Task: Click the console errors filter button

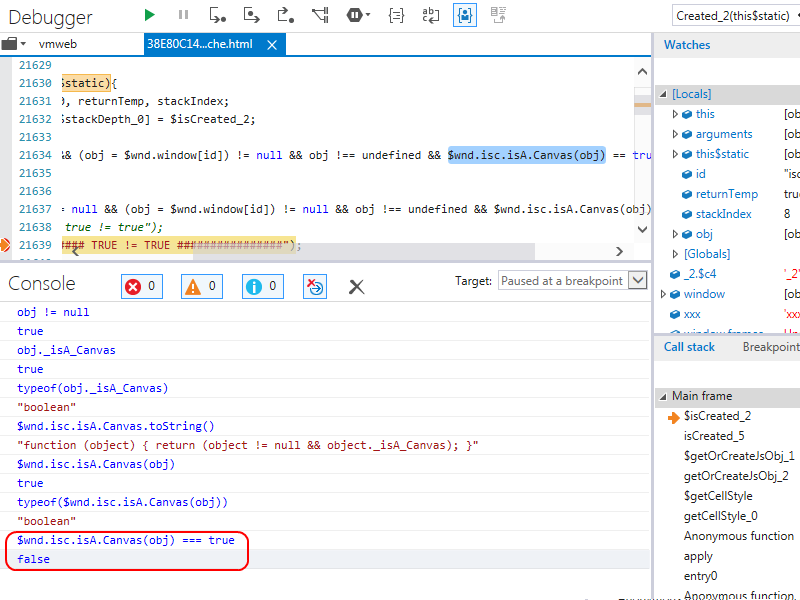Action: click(x=142, y=287)
